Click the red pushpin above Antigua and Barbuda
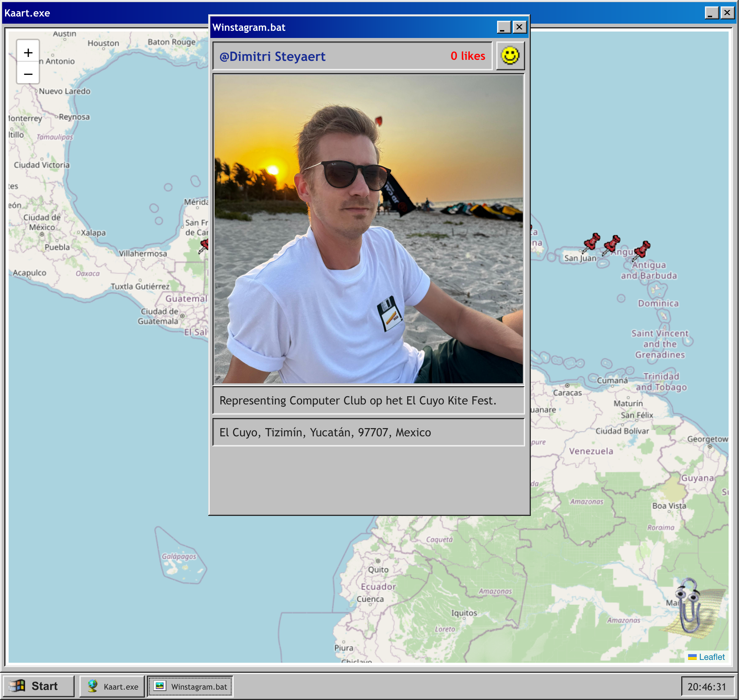Image resolution: width=739 pixels, height=700 pixels. (642, 250)
